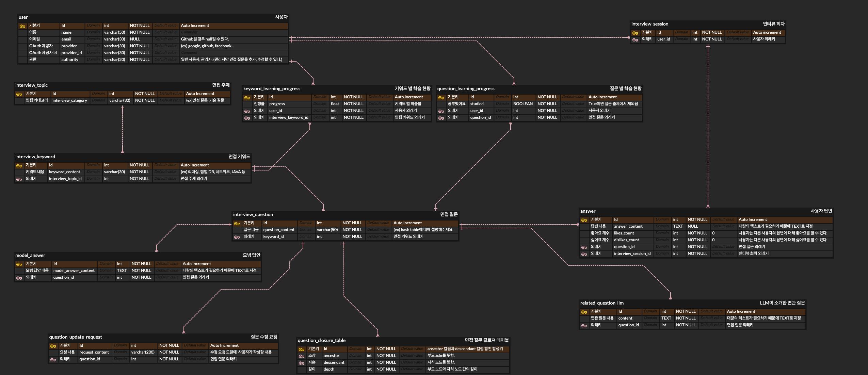Click the foreign key icon beside interview_topic_id column
The image size is (868, 375).
tap(19, 179)
